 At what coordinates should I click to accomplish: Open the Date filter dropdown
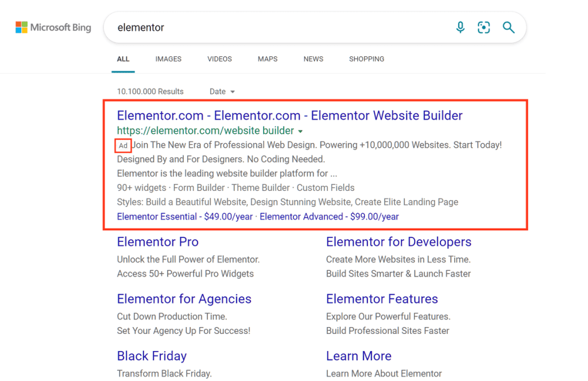(222, 91)
